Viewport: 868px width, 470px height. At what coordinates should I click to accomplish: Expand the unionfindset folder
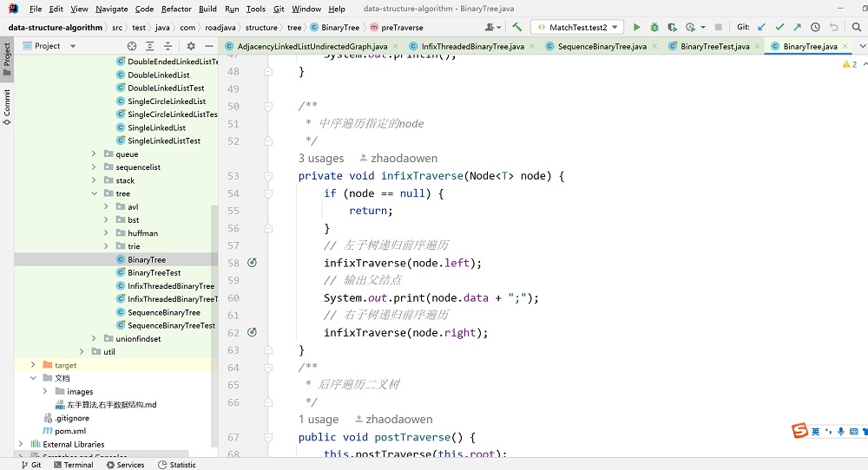[94, 338]
